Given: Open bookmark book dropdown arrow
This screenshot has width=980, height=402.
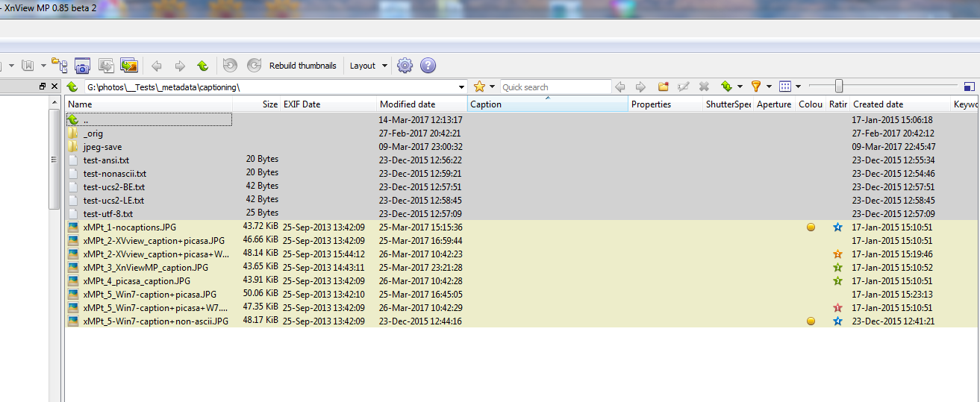Looking at the screenshot, I should [43, 66].
